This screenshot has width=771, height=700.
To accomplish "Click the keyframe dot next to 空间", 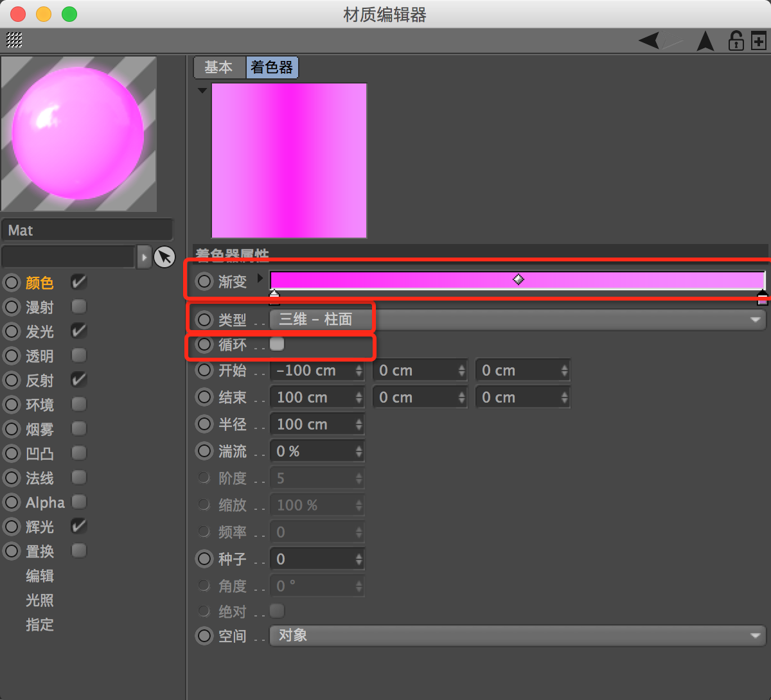I will coord(204,636).
